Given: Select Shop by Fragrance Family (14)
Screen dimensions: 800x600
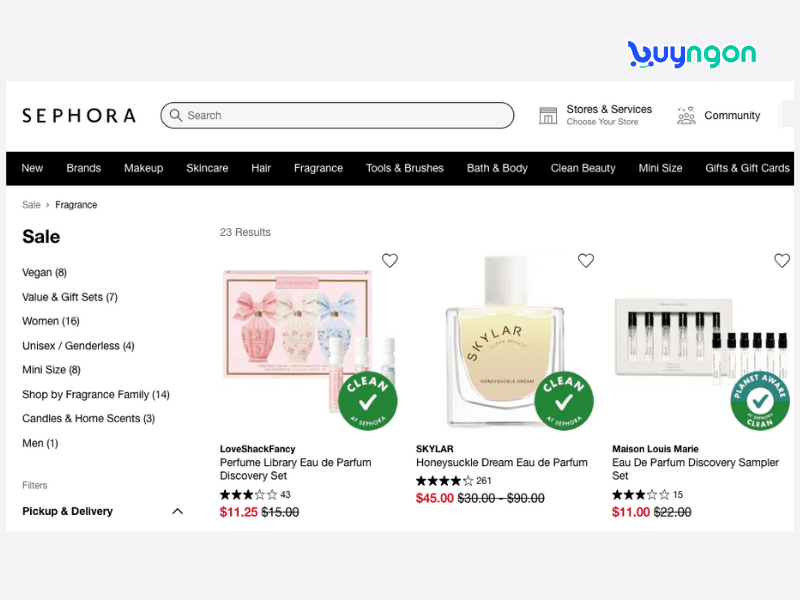Looking at the screenshot, I should click(x=96, y=394).
